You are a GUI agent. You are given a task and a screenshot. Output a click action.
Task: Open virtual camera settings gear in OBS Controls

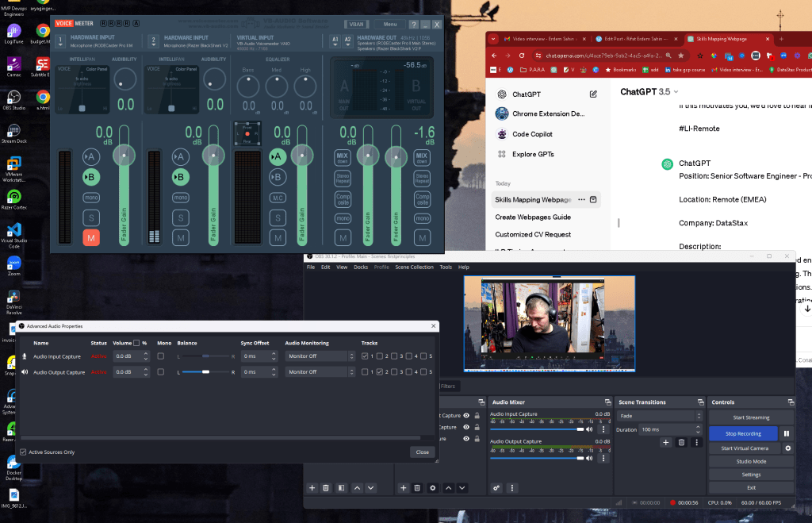787,448
